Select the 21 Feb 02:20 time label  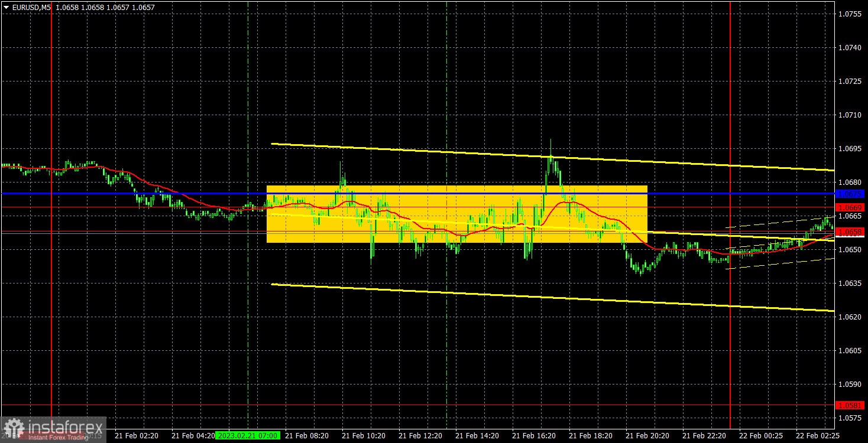pyautogui.click(x=136, y=435)
